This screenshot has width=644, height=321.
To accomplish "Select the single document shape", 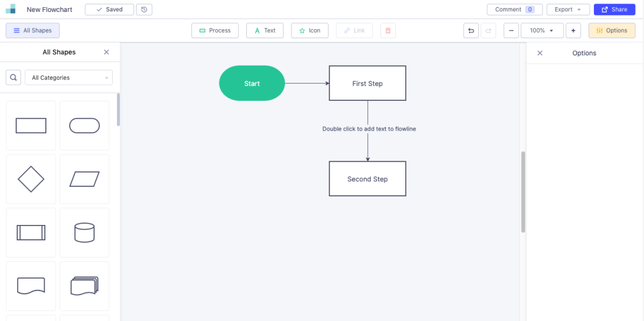I will point(31,286).
